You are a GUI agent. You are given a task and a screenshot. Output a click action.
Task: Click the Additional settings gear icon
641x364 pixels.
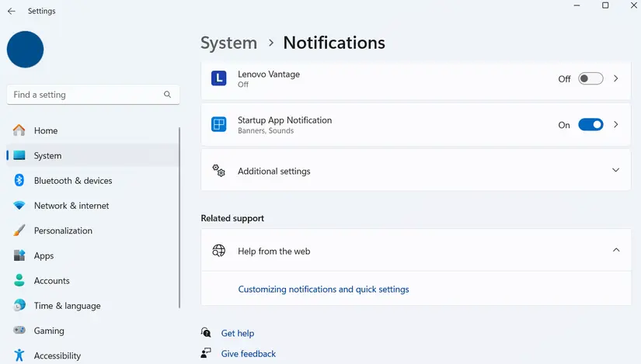(x=219, y=171)
